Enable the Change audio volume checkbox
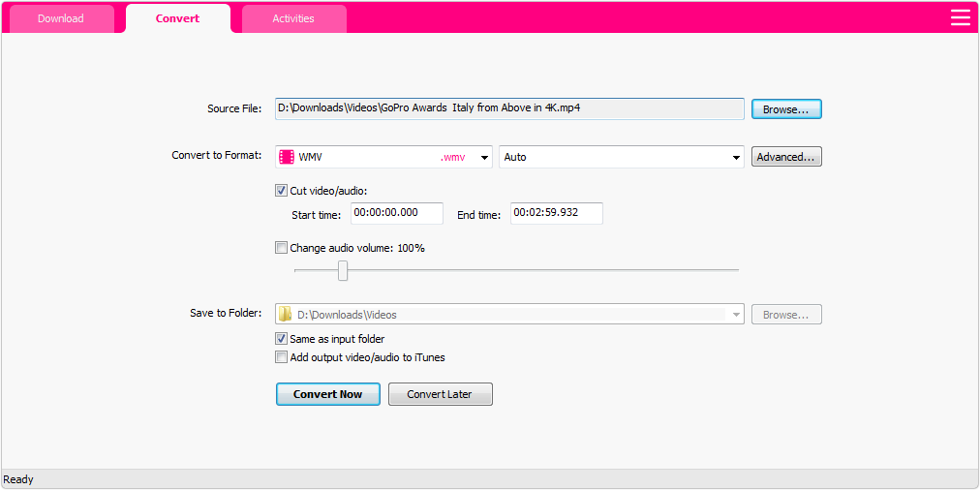 click(281, 248)
